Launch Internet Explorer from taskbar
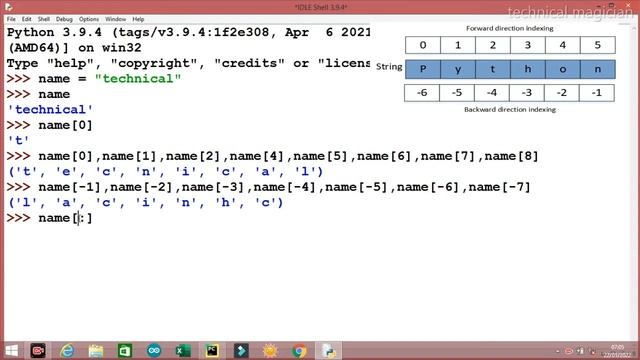The height and width of the screenshot is (360, 640). pos(67,351)
